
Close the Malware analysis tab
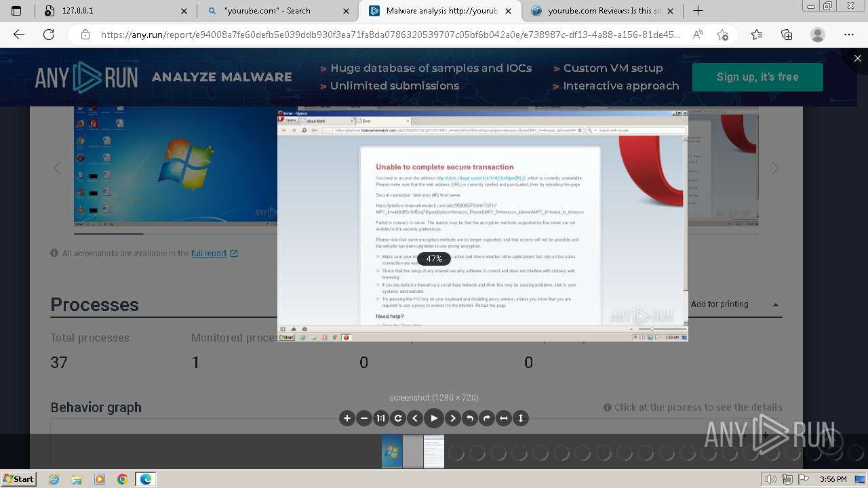point(509,11)
